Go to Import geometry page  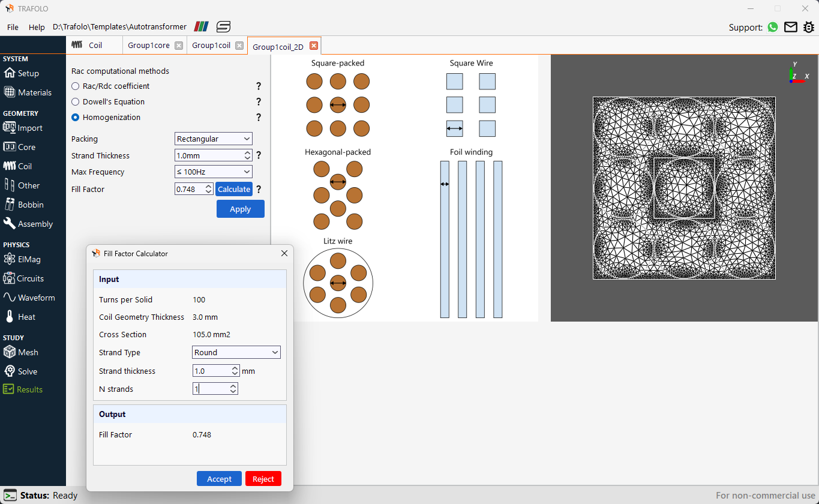tap(23, 128)
